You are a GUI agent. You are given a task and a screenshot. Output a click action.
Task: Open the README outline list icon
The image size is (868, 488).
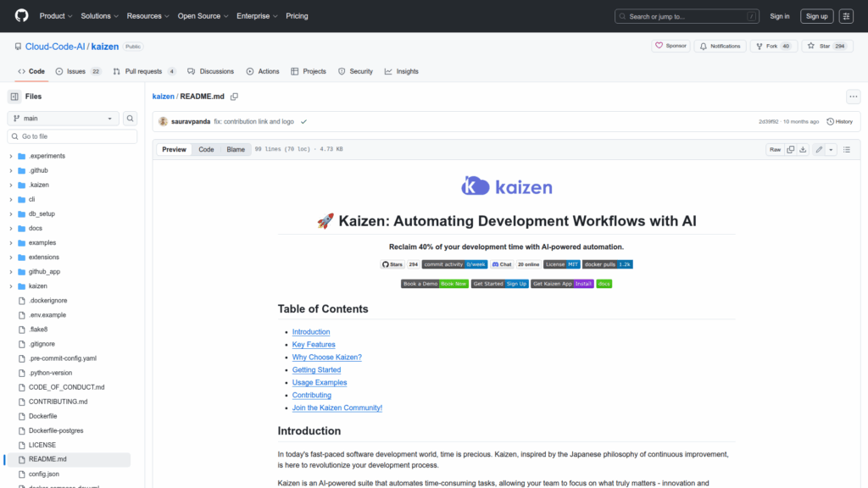[846, 149]
